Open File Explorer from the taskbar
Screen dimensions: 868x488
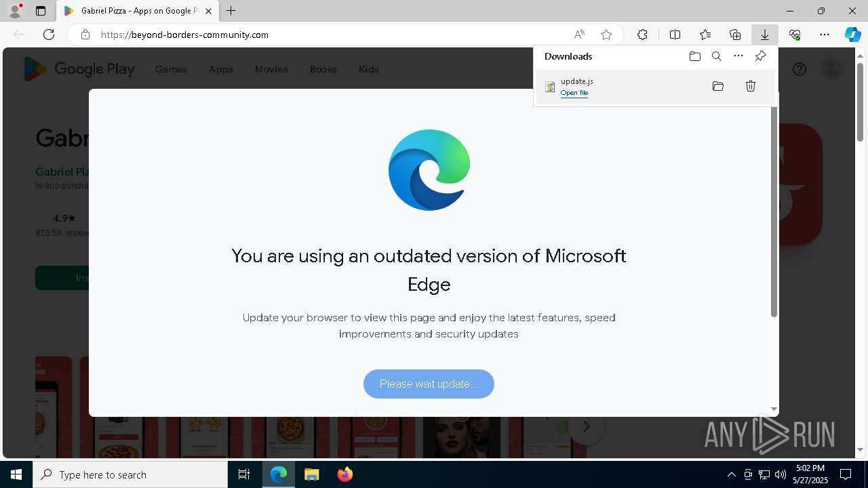point(311,474)
